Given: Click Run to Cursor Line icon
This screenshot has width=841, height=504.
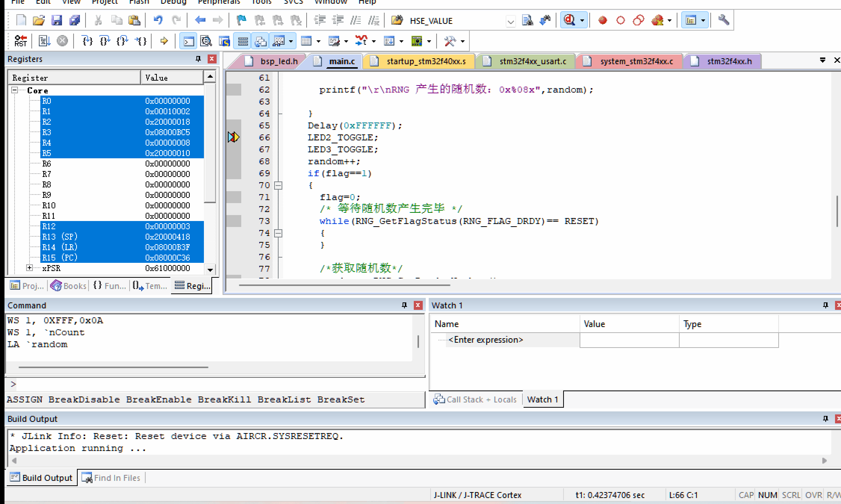Looking at the screenshot, I should pos(141,41).
